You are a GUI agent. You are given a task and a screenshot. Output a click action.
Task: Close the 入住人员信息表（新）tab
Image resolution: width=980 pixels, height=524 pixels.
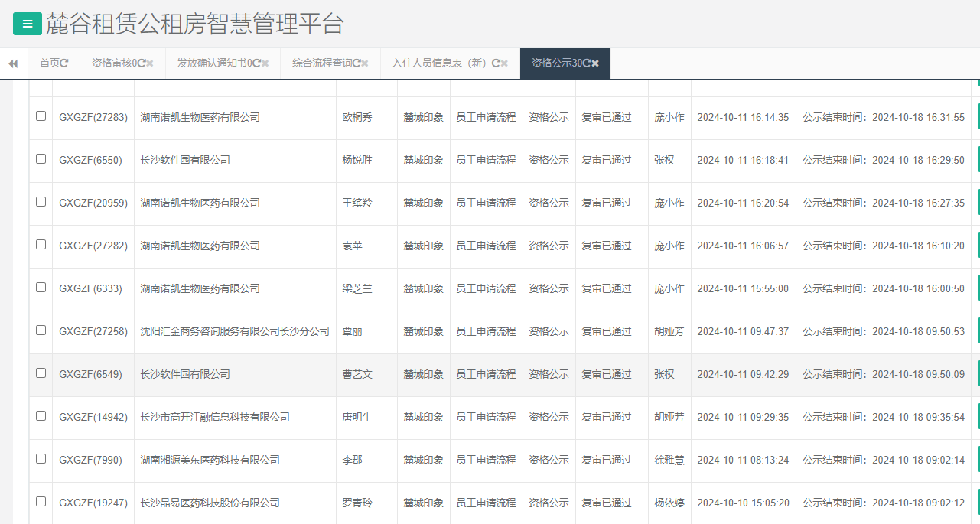point(503,64)
